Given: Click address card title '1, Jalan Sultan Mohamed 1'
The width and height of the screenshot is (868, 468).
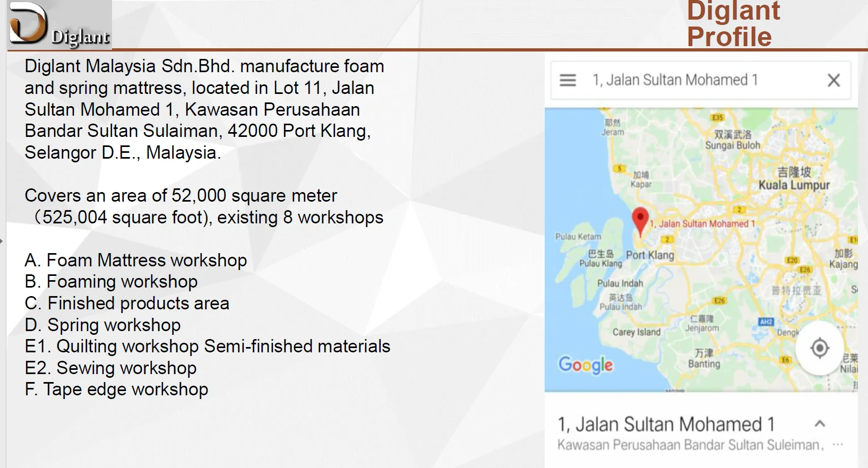Looking at the screenshot, I should coord(666,424).
